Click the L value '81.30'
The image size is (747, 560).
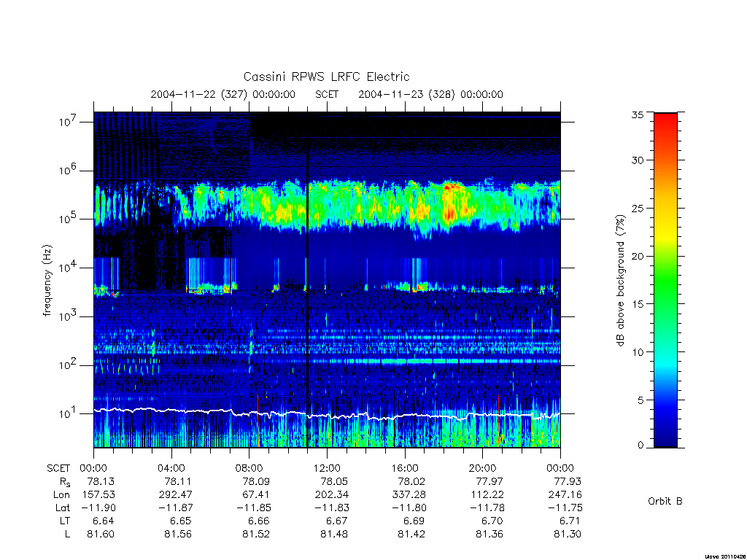click(568, 534)
